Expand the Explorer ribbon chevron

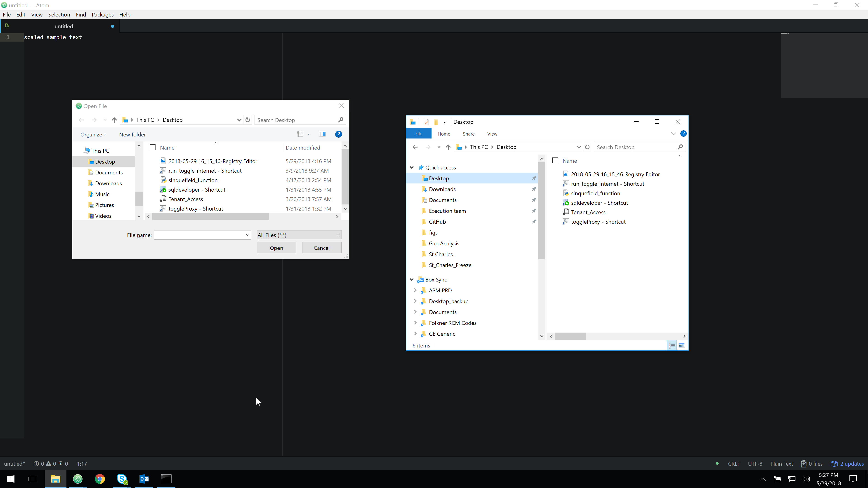674,134
